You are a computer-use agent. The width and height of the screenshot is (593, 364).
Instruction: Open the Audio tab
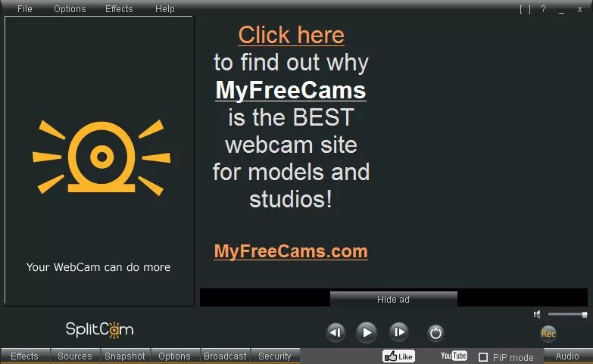(x=567, y=356)
